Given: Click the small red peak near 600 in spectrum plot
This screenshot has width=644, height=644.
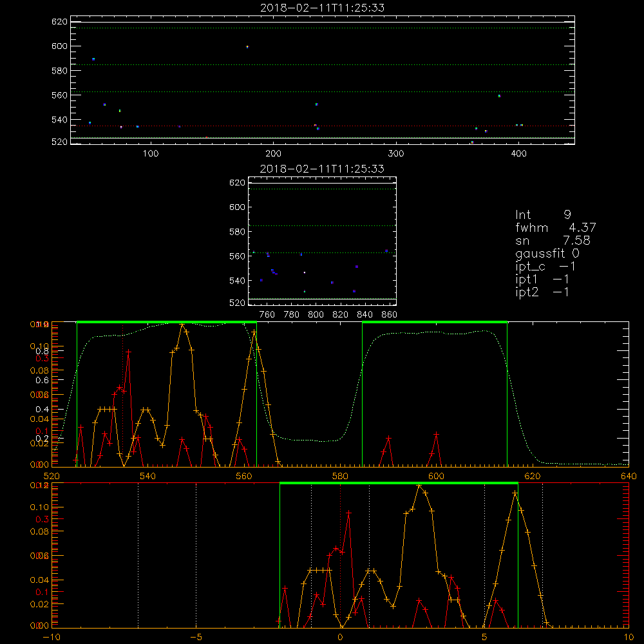Looking at the screenshot, I should 436,434.
